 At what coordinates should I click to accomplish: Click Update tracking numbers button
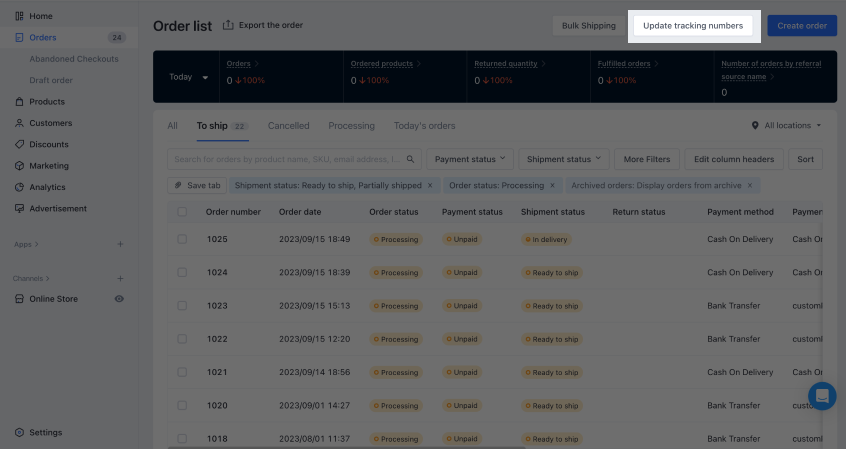(x=693, y=25)
